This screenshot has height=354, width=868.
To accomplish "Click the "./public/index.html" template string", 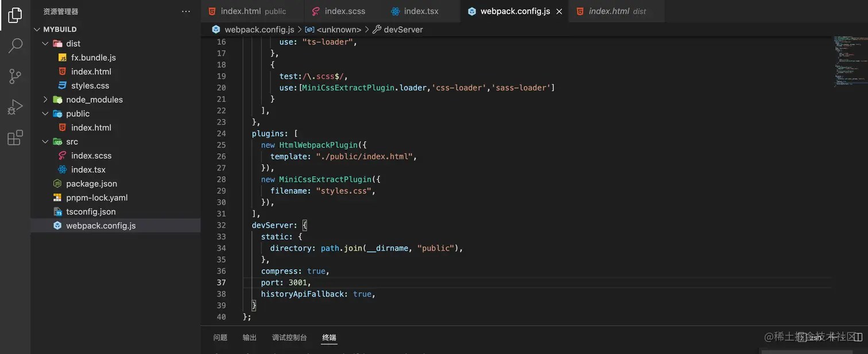I will click(364, 156).
